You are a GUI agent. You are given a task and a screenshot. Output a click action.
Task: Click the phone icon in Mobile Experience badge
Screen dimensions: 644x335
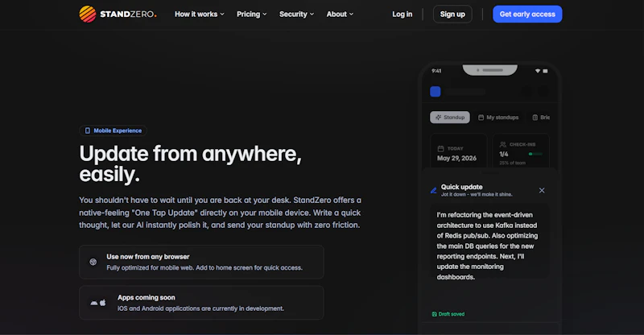pyautogui.click(x=88, y=130)
